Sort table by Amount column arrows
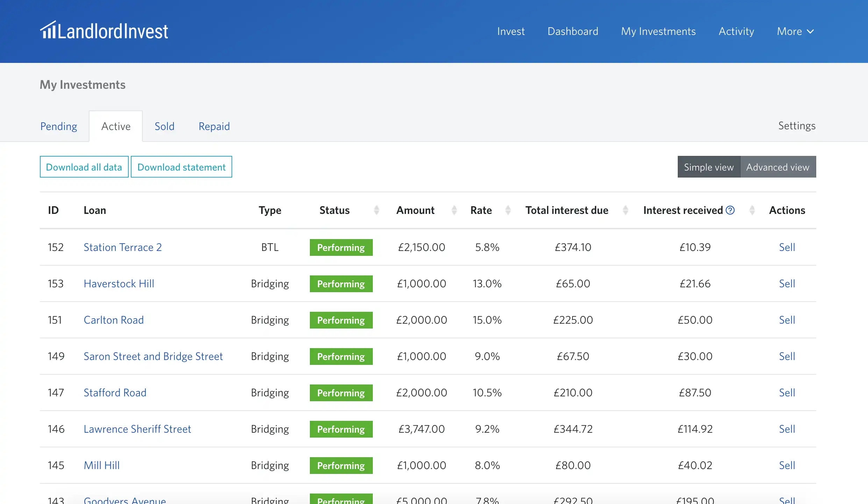Screen dimensions: 868x504 454,210
